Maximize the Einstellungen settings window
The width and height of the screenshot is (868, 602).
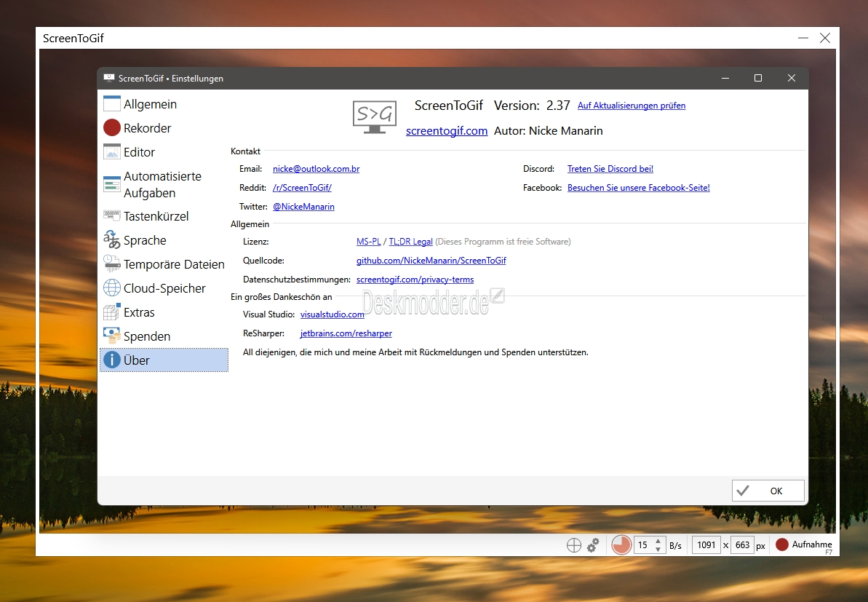[758, 78]
